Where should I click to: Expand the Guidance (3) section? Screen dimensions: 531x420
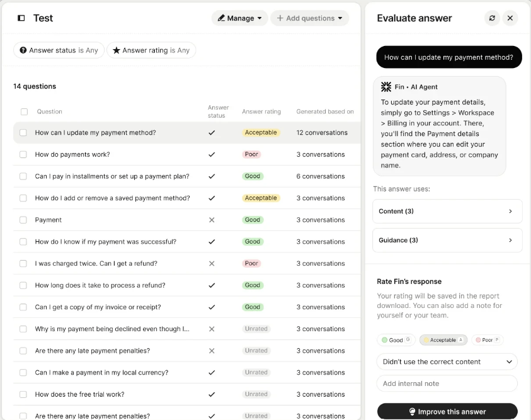447,240
